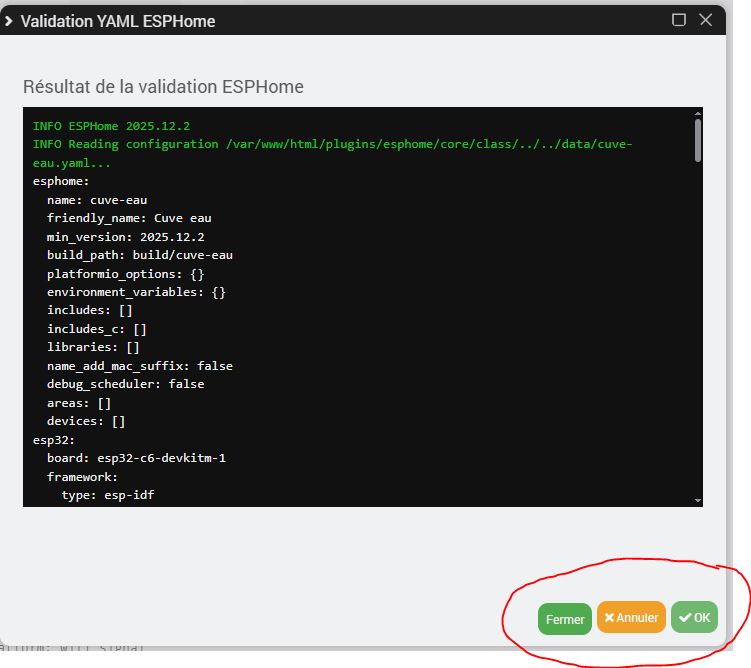Click the 'type: esp-idf' line
Image resolution: width=751 pixels, height=668 pixels.
tap(108, 495)
